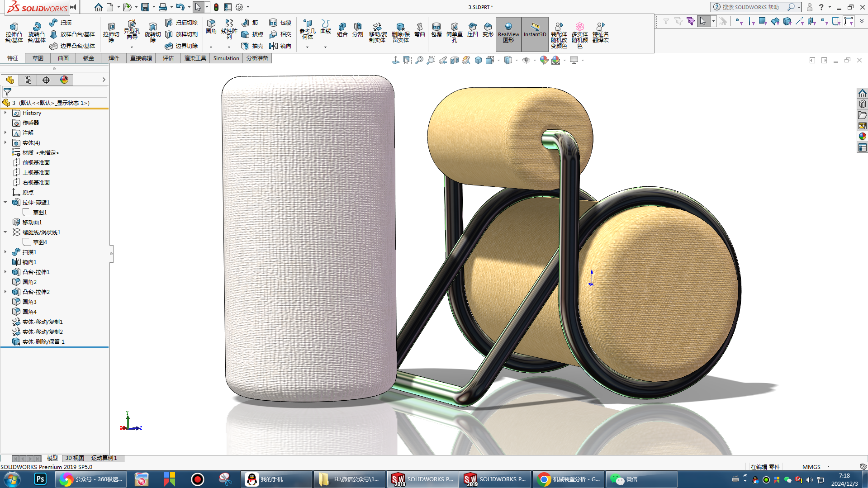Open the Display Style dropdown arrow

pos(517,60)
